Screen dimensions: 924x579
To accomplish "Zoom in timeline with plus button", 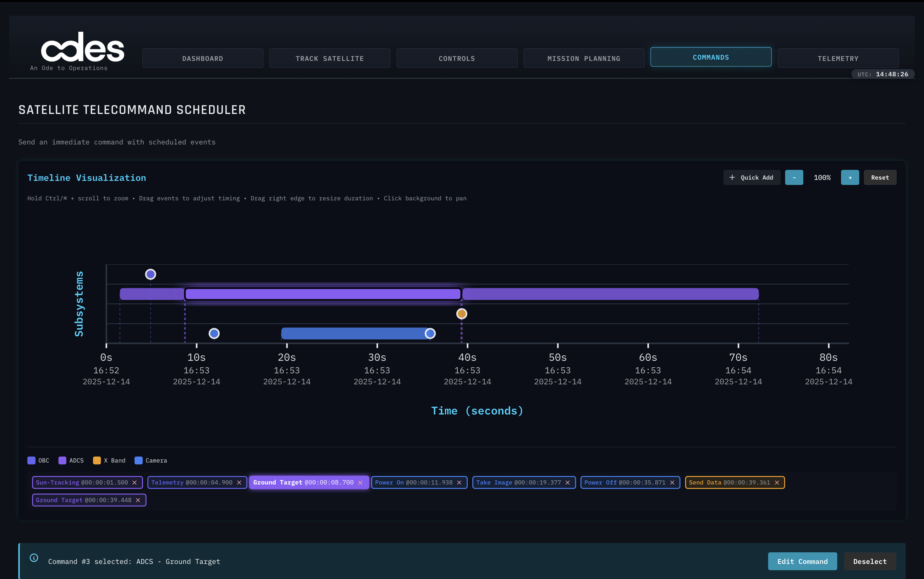I will click(x=850, y=178).
